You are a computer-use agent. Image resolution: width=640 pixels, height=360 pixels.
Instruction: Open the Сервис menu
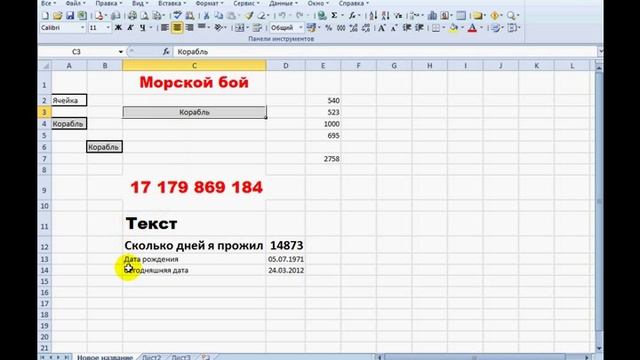(x=246, y=3)
